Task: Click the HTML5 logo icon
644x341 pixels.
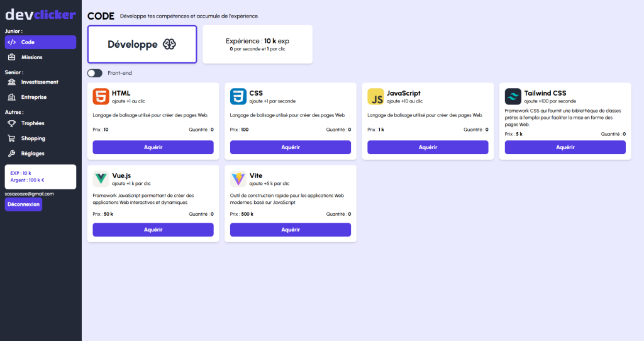Action: (x=101, y=97)
